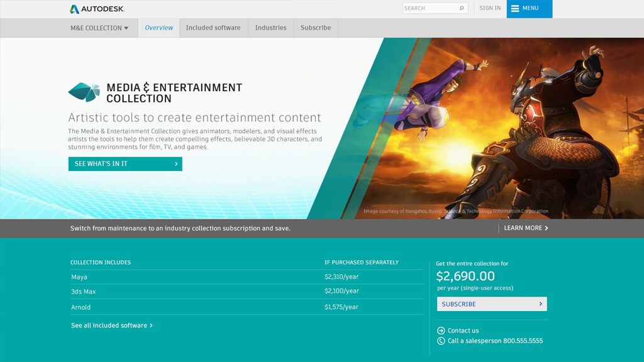Click the Subscribe button under the price
Viewport: 644px width, 362px height.
pos(492,304)
